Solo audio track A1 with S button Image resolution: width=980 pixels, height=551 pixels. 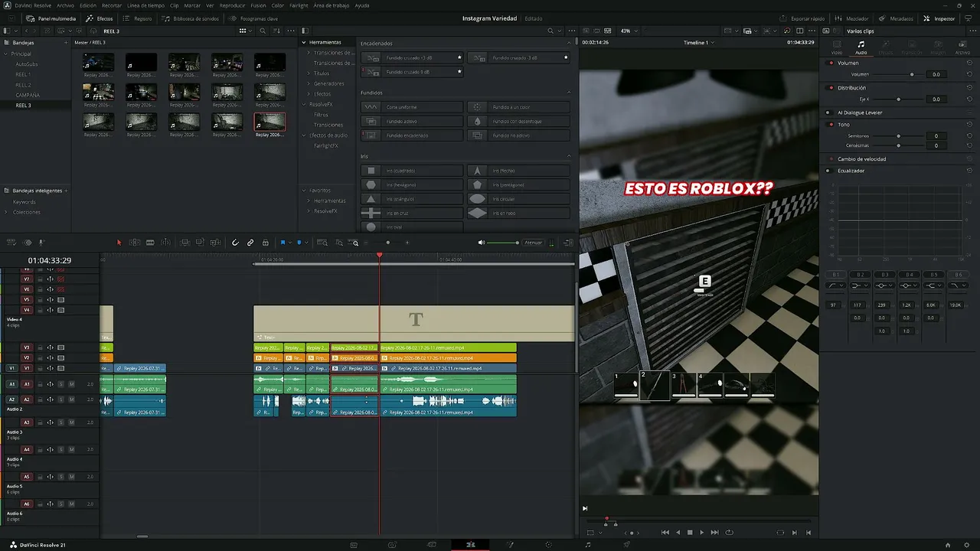pyautogui.click(x=60, y=384)
